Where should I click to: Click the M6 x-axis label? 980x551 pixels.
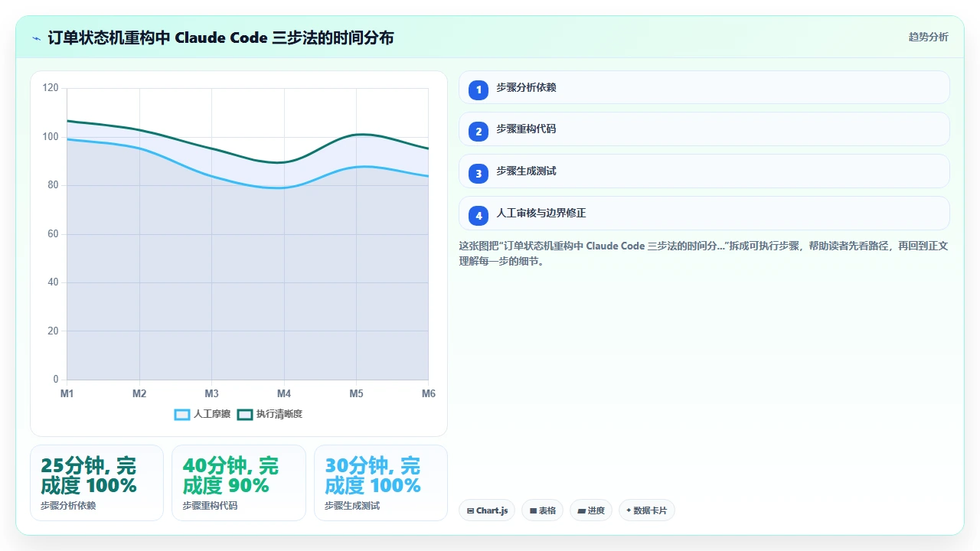[x=429, y=393]
